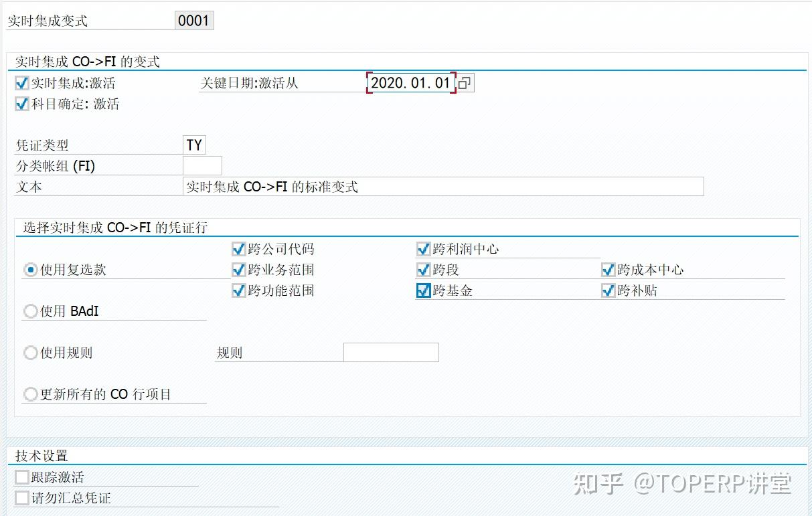Open multiple selection icon next to activation date
The height and width of the screenshot is (516, 812).
click(465, 82)
